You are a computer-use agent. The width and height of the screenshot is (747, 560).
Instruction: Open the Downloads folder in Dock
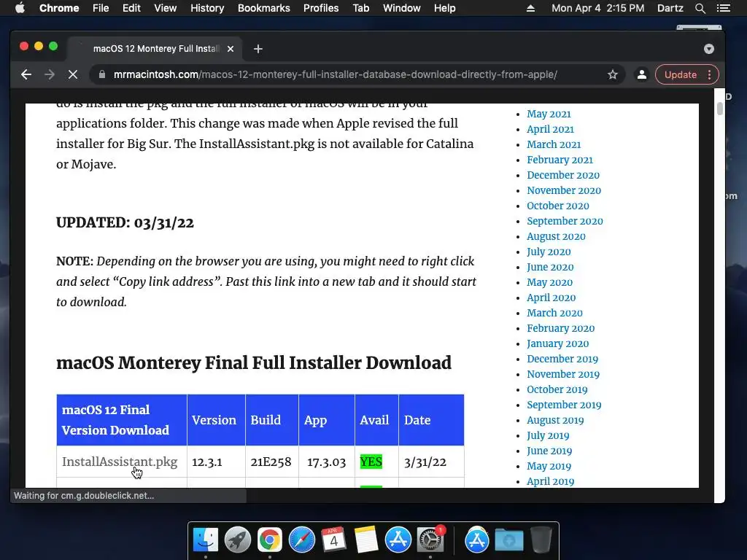tap(508, 540)
